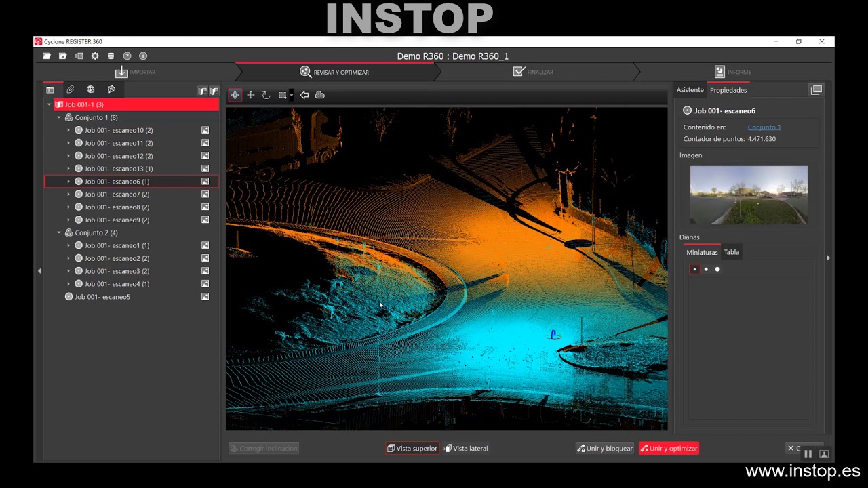Expand the escaneo1 (1) tree item
The image size is (868, 488).
pos(68,245)
